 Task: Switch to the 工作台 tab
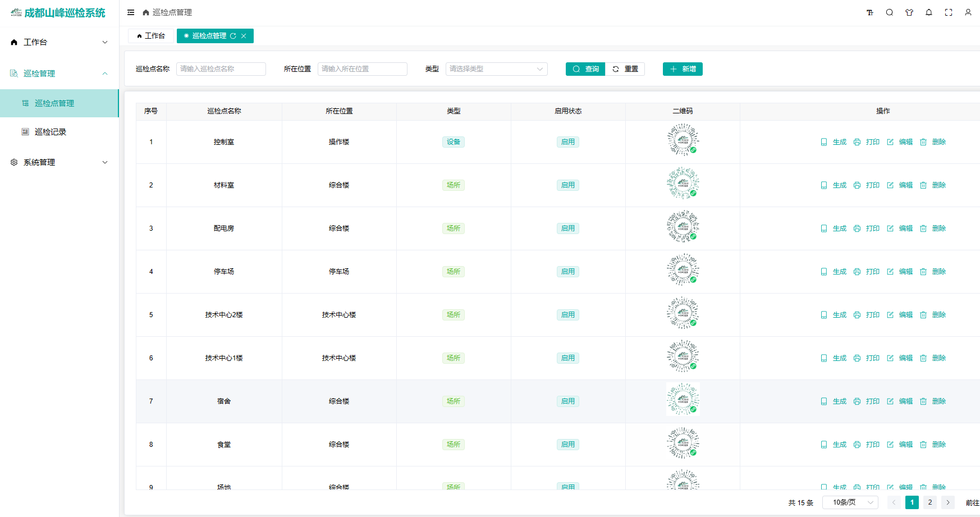pyautogui.click(x=151, y=36)
